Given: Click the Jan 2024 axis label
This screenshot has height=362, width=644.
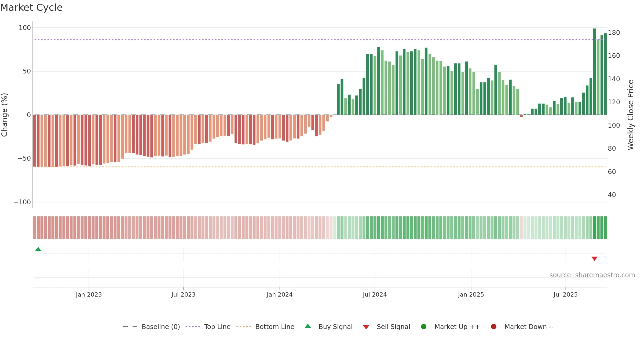Looking at the screenshot, I should click(x=280, y=294).
